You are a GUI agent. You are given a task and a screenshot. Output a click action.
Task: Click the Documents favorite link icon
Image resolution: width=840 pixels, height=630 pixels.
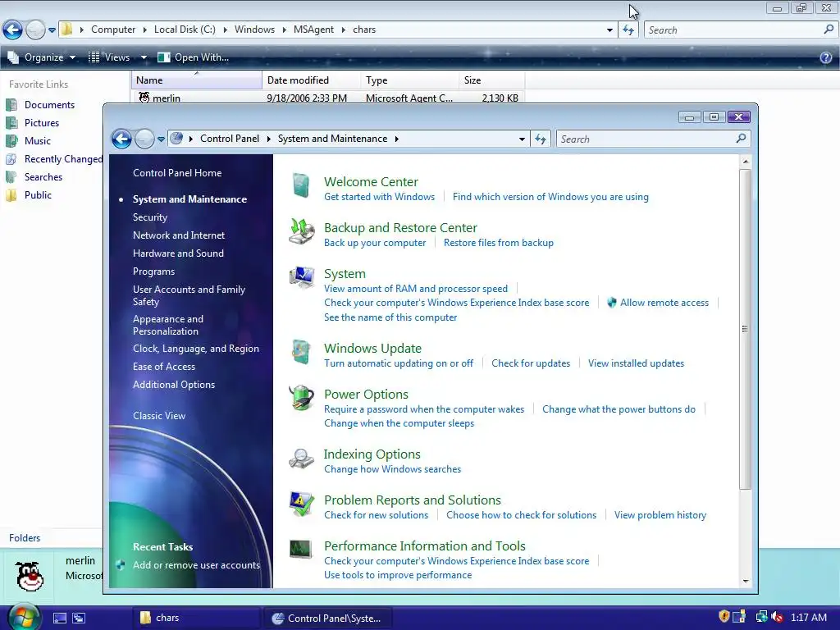click(x=11, y=105)
